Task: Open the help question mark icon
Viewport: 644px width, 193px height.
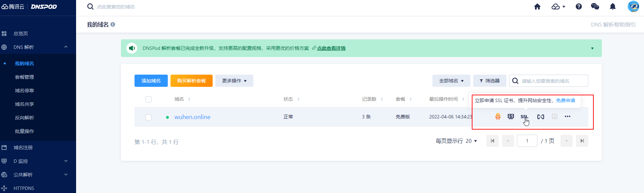Action: point(579,7)
